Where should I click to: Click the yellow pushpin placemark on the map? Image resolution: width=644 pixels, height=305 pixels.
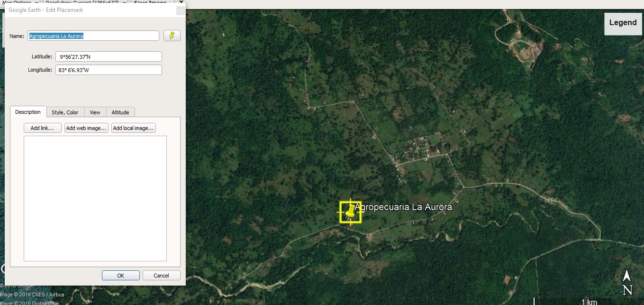[x=350, y=212]
